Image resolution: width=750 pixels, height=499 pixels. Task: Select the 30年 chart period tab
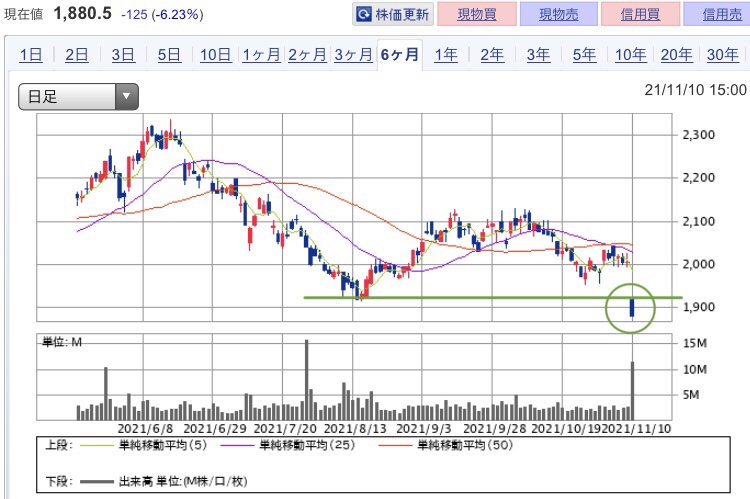coord(722,55)
